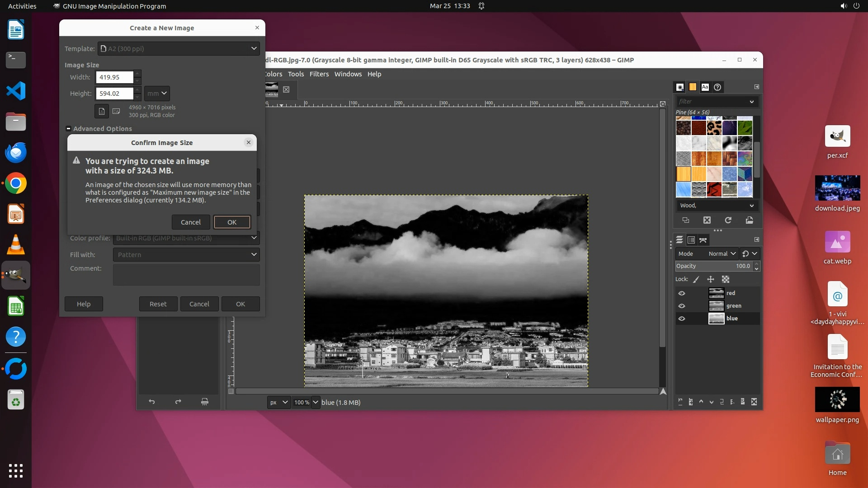Switch to the Channels tab icon
The width and height of the screenshot is (868, 488).
691,240
